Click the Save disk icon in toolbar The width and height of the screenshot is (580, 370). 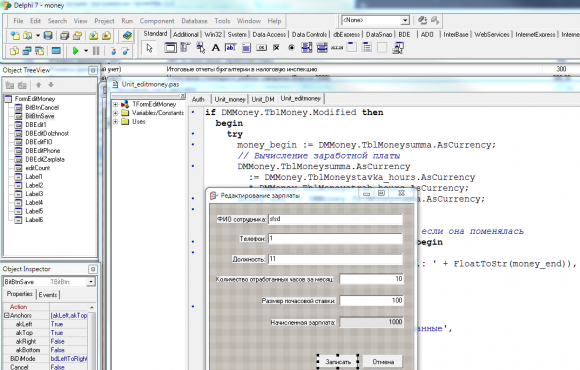[x=48, y=36]
